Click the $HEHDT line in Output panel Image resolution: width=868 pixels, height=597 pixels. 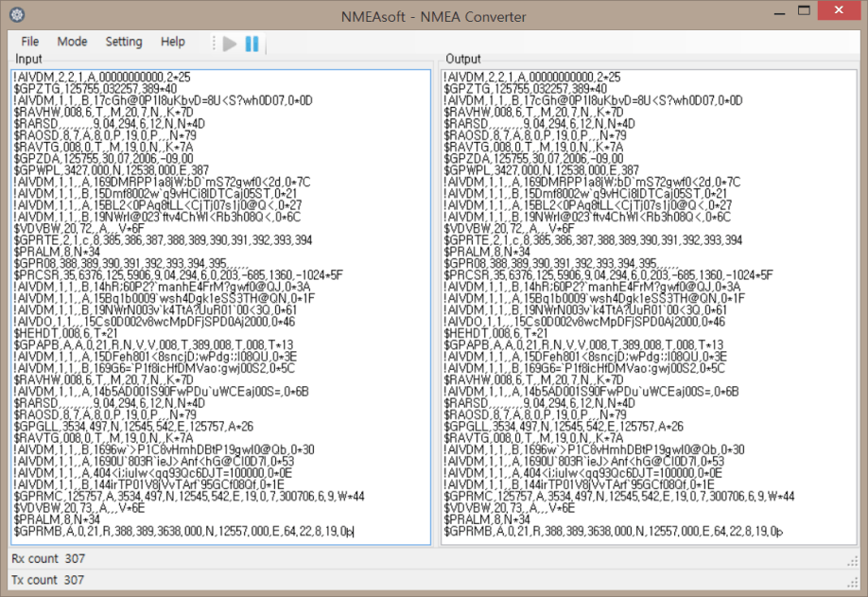(496, 333)
